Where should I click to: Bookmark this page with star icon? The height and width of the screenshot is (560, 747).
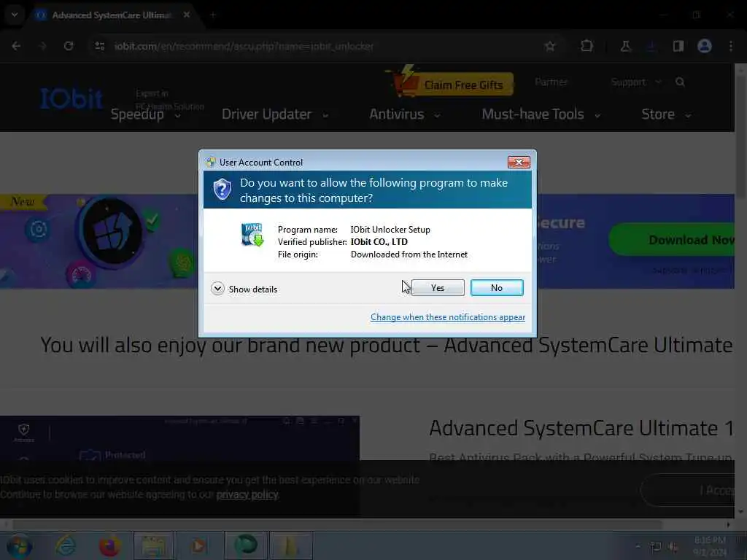(550, 46)
